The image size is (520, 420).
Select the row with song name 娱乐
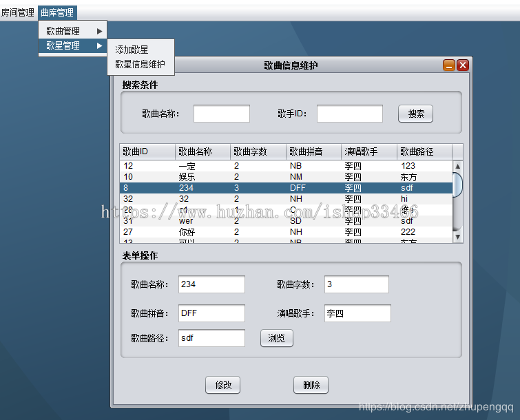pyautogui.click(x=287, y=177)
